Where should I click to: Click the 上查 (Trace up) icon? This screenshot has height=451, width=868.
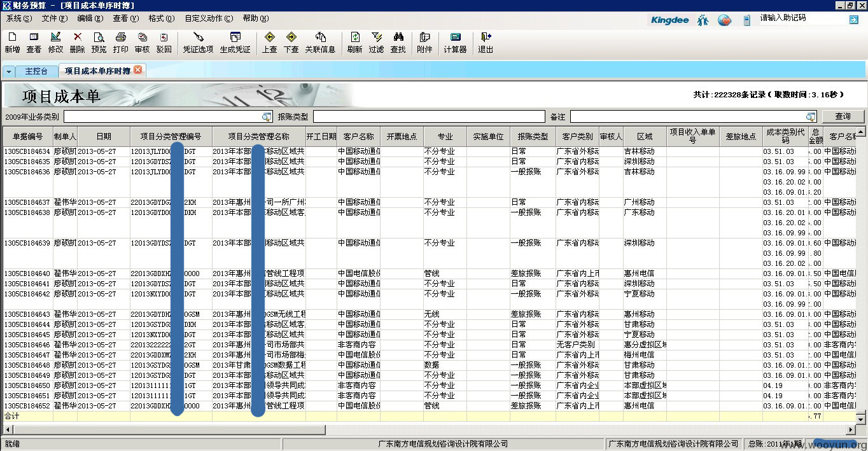(x=269, y=43)
